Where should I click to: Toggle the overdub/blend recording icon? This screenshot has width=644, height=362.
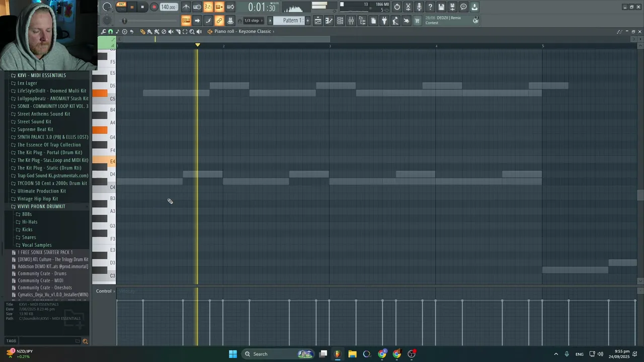(x=219, y=7)
